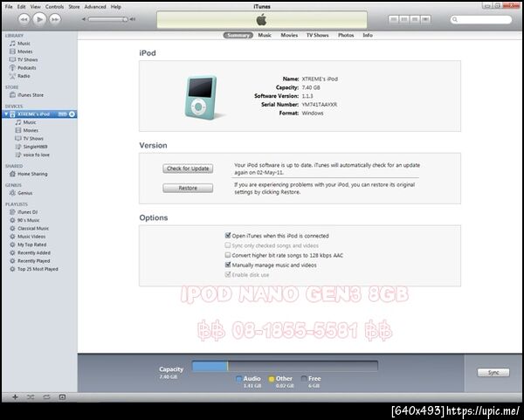The height and width of the screenshot is (420, 524).
Task: Switch to list view mode
Action: (393, 19)
